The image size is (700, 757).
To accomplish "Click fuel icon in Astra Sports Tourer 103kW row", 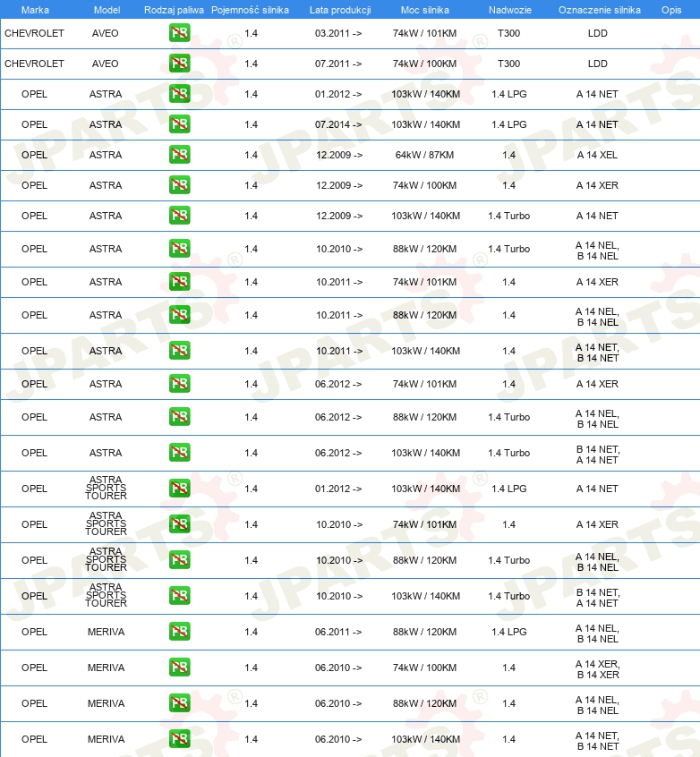I will [179, 596].
